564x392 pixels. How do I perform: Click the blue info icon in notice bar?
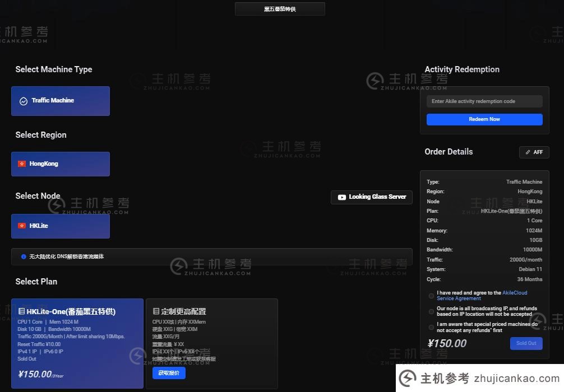(24, 256)
